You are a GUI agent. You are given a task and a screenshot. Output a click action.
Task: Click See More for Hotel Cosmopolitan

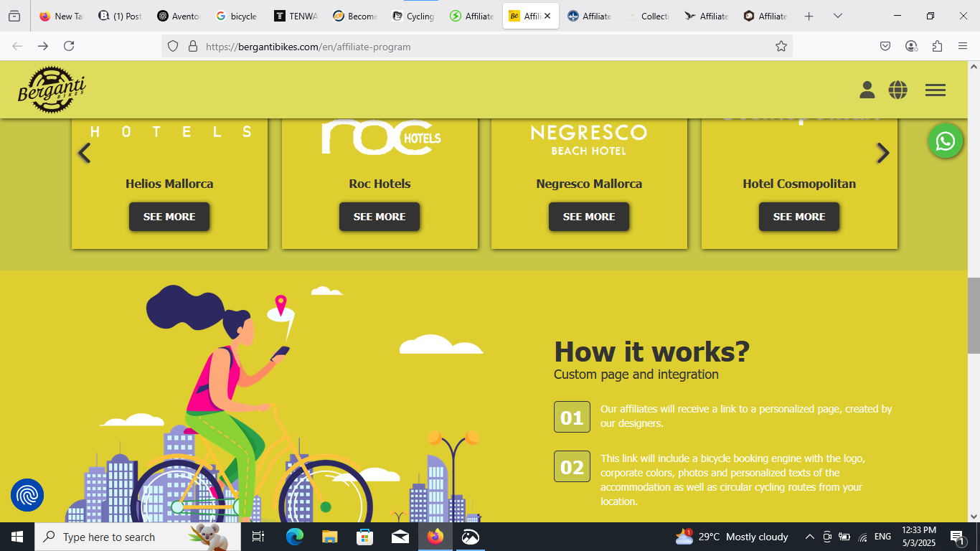799,217
